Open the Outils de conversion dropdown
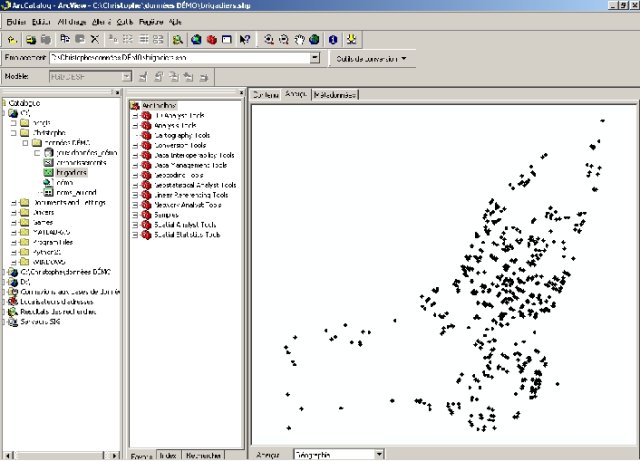This screenshot has width=640, height=461. [x=371, y=59]
